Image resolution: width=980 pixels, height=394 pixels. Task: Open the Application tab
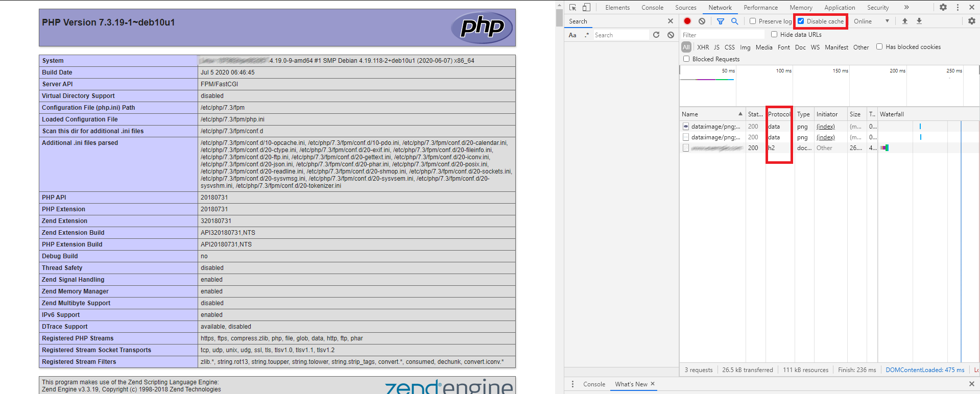coord(840,7)
